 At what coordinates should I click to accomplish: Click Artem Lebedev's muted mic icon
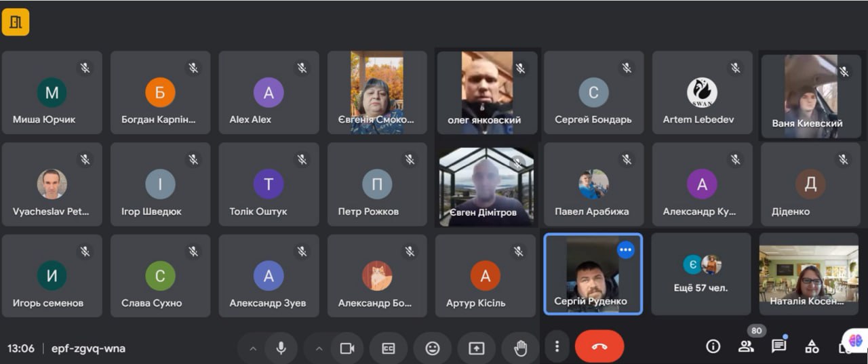(735, 68)
